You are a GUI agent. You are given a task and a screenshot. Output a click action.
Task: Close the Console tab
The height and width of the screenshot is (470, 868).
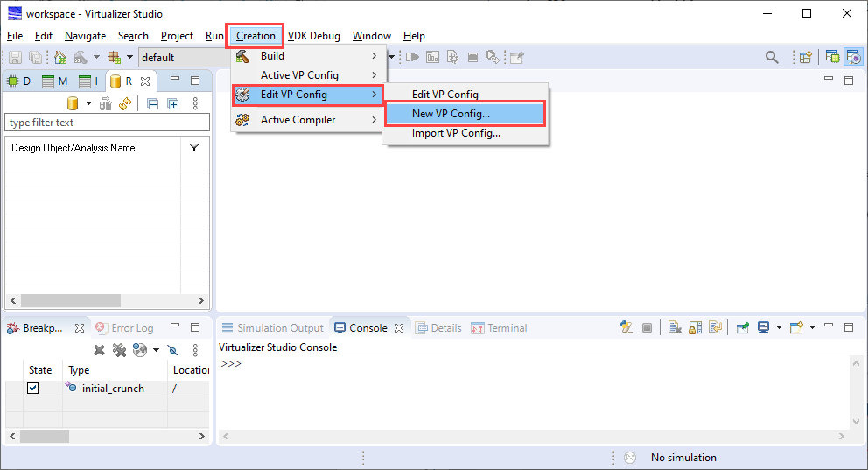399,327
